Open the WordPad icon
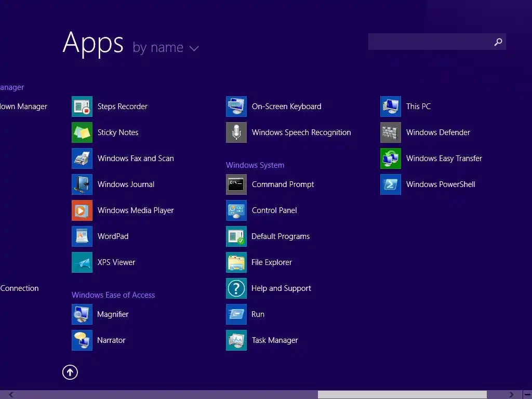The height and width of the screenshot is (399, 532). pyautogui.click(x=82, y=236)
